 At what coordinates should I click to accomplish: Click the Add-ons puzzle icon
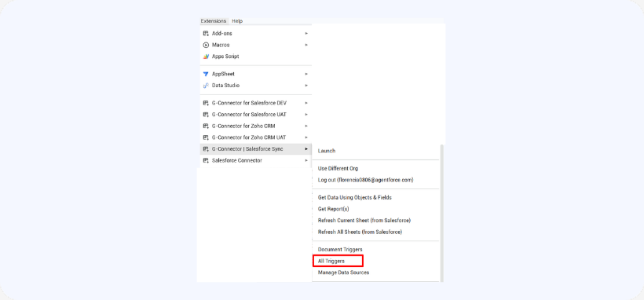click(x=207, y=33)
